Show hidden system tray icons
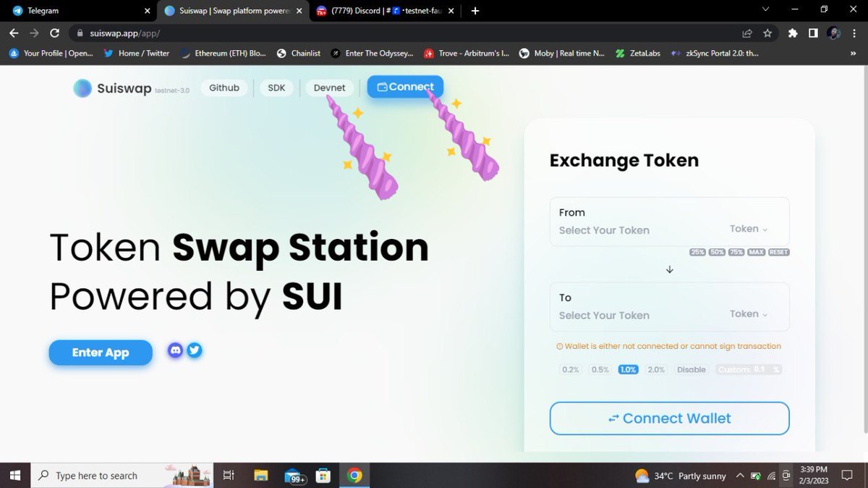868x488 pixels. (740, 476)
